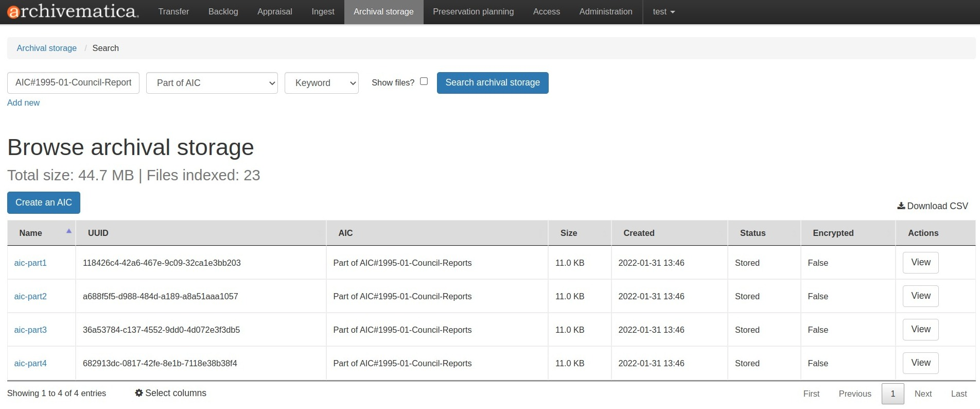Viewport: 980px width, 409px height.
Task: Switch to the Administration tab
Action: coord(605,12)
